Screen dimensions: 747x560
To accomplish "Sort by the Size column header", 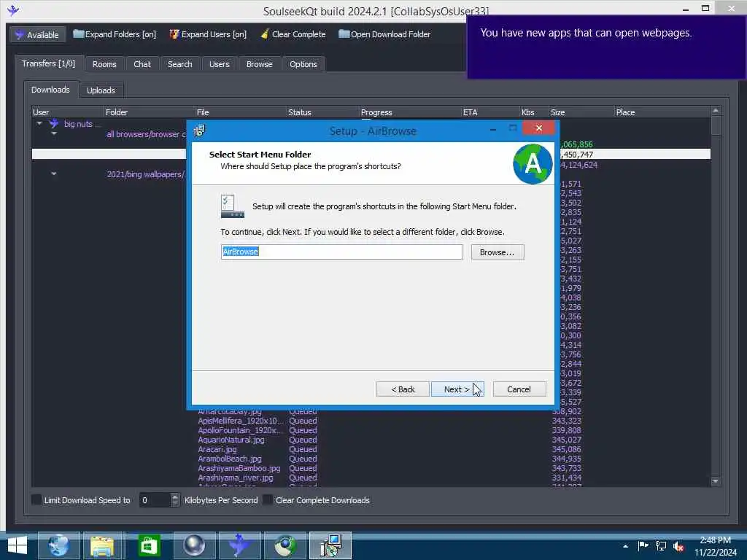I will 581,112.
